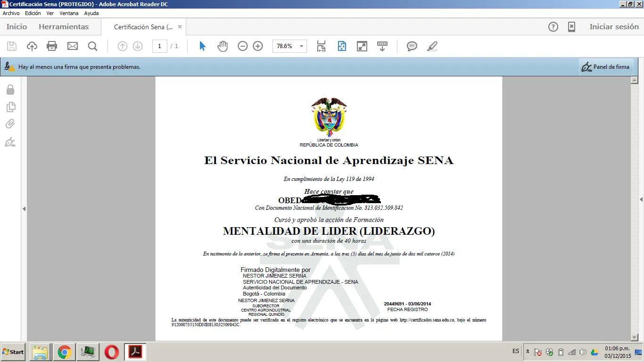Open the read mode toolbar icon
Viewport: 644px width, 362px height.
pos(382,46)
